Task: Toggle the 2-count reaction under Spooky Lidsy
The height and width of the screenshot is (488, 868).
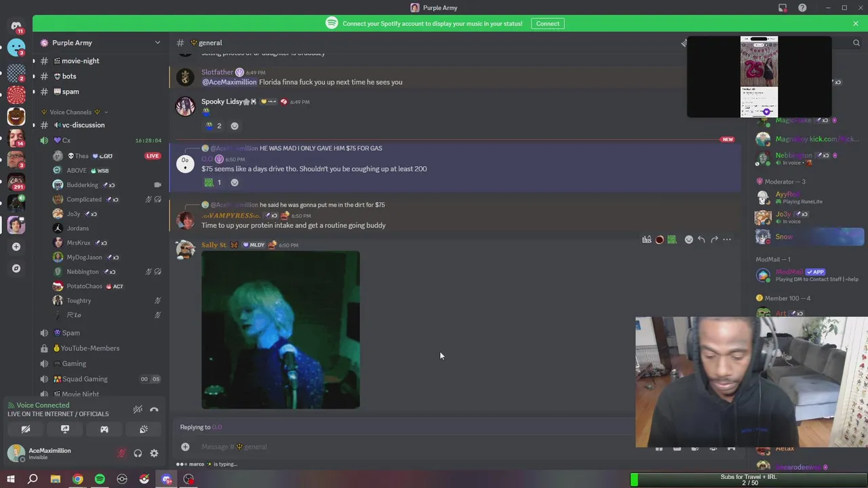Action: click(x=214, y=126)
